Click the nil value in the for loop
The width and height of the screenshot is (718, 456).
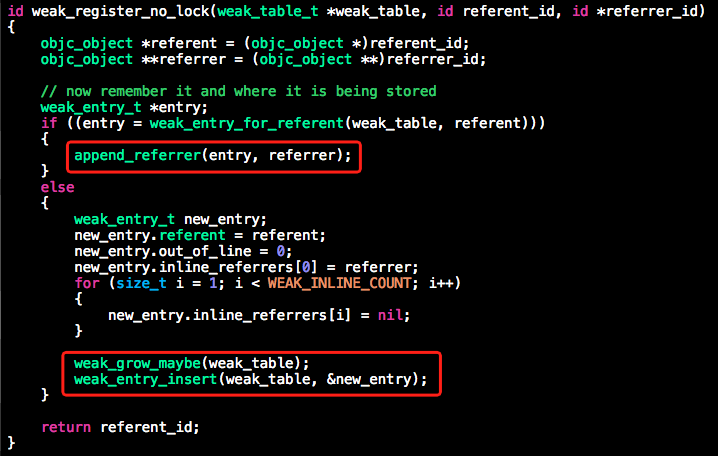390,315
